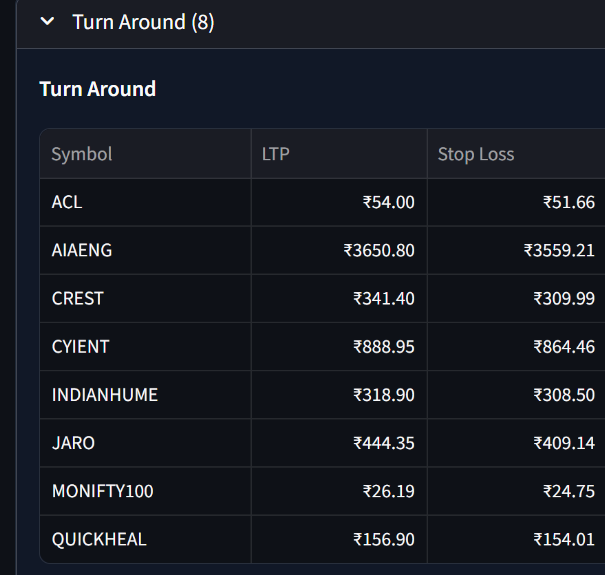Click the Turn Around (8) expander title
605x575 pixels.
point(143,22)
